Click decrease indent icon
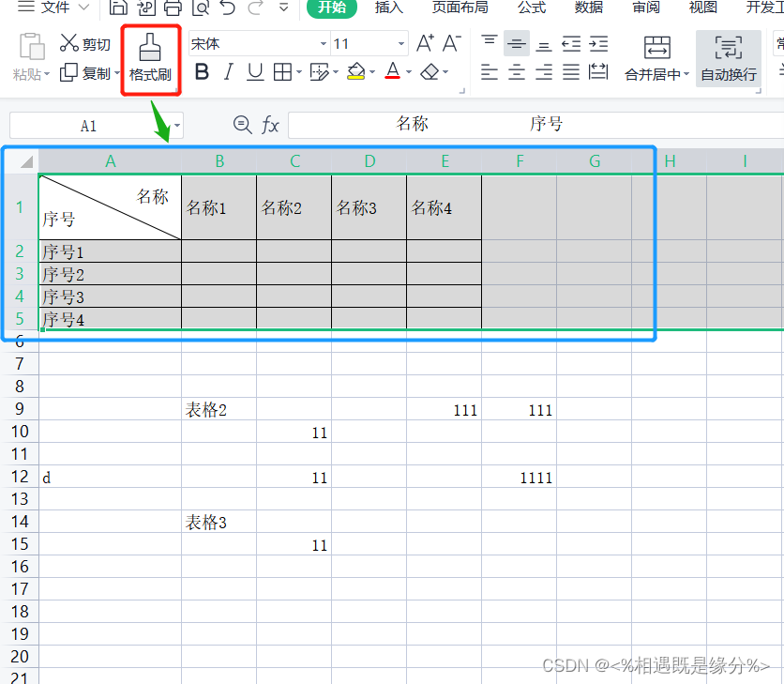784x684 pixels. (x=571, y=44)
